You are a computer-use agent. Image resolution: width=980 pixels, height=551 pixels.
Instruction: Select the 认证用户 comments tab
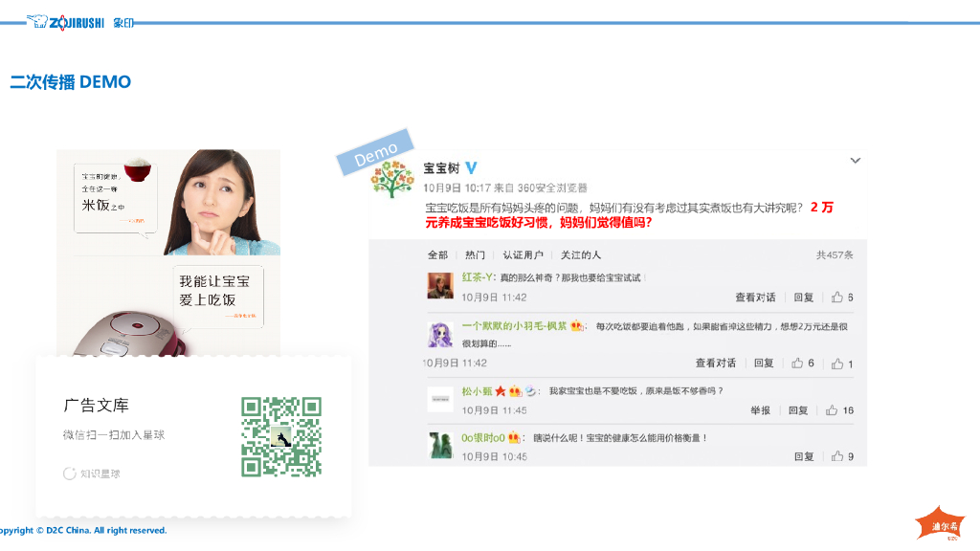(523, 254)
